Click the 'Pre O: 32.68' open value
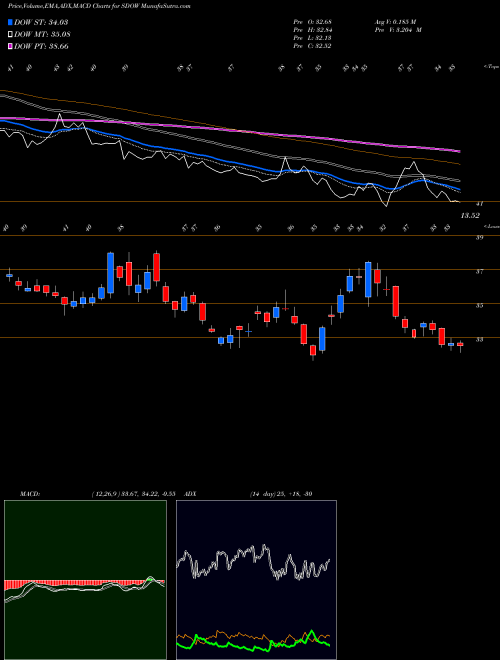Screen dimensions: 500x660 click(x=312, y=22)
